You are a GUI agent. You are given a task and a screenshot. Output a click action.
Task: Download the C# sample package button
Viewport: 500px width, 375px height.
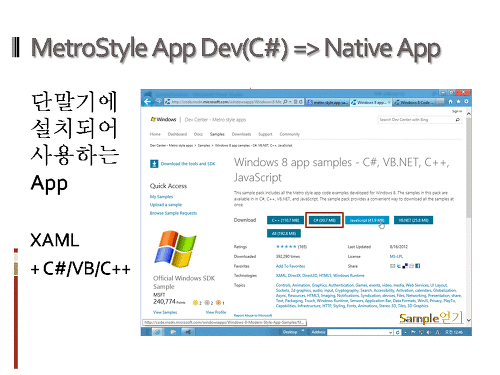(x=324, y=220)
